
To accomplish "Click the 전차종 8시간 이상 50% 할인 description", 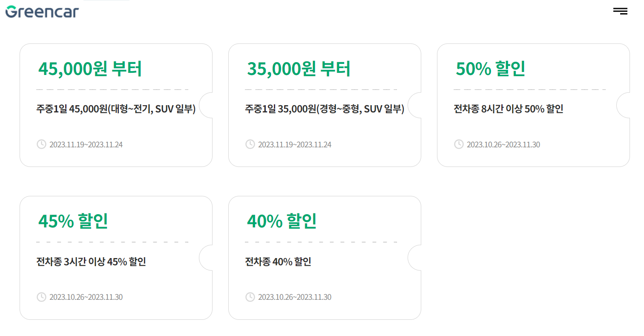I will 509,109.
